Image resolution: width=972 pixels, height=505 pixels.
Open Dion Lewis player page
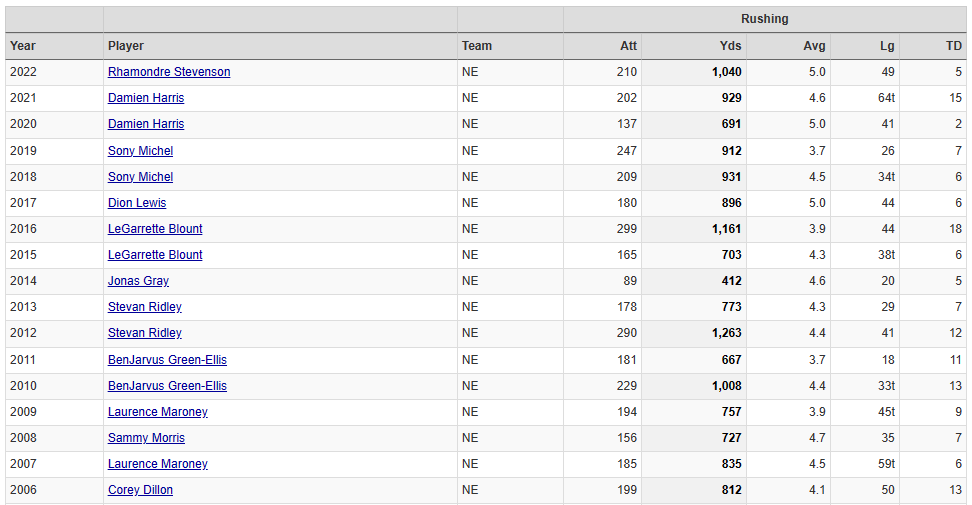click(137, 203)
